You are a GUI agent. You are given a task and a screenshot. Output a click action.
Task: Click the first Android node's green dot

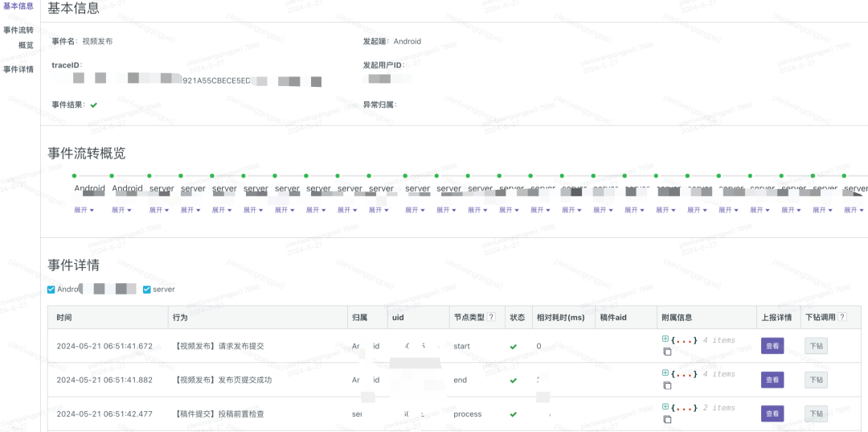(x=74, y=175)
